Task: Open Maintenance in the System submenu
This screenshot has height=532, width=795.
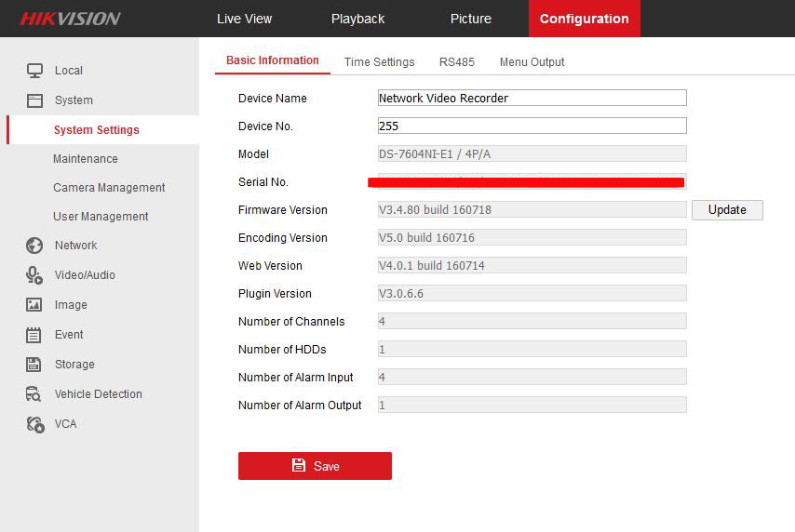Action: [x=86, y=159]
